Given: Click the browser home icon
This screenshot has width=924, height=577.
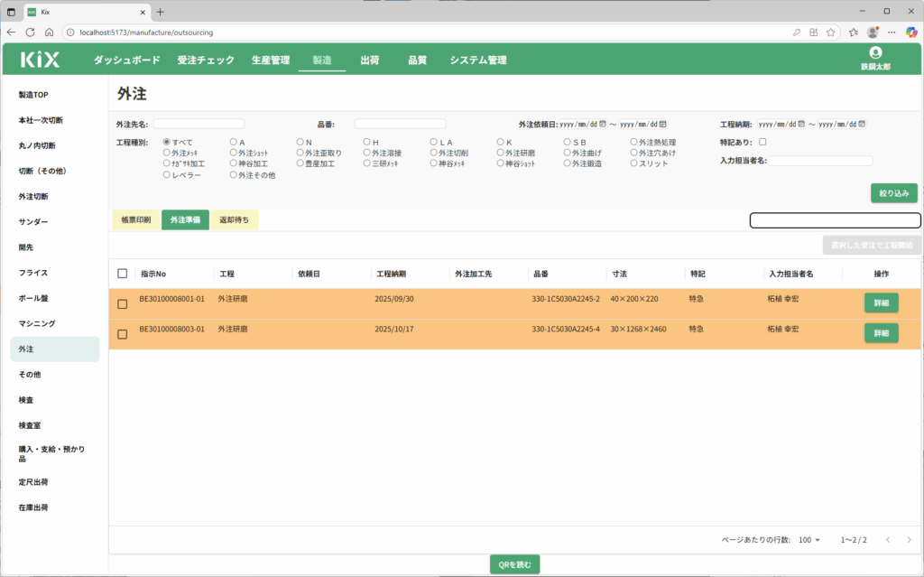Looking at the screenshot, I should [49, 32].
